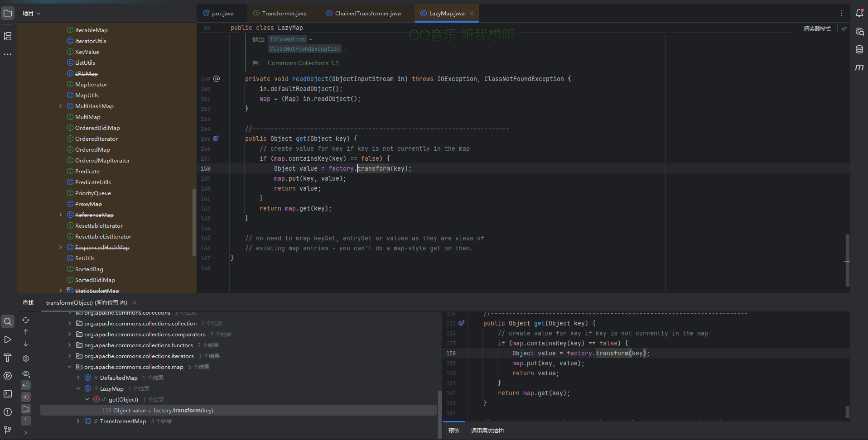Collapse the org.apache.commons.collections.map package
868x440 pixels.
[70, 367]
